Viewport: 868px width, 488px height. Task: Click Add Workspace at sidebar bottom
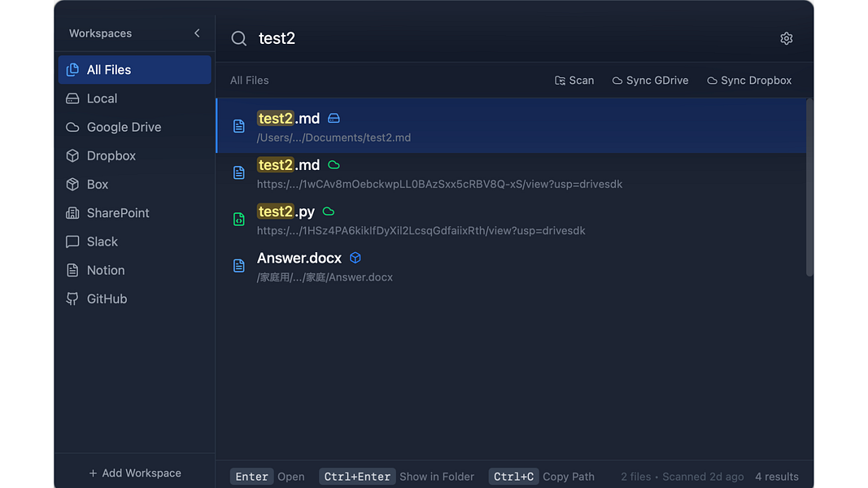tap(134, 473)
